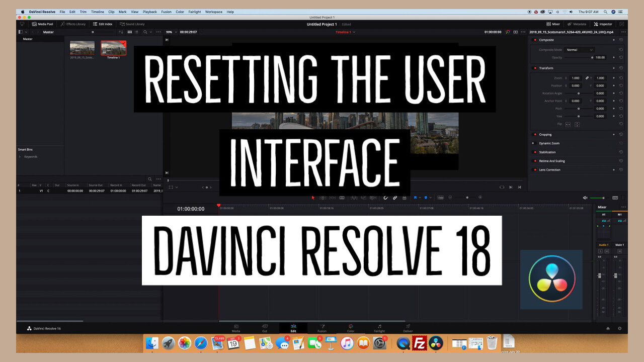The width and height of the screenshot is (644, 362).
Task: Switch to the Media page
Action: (236, 328)
